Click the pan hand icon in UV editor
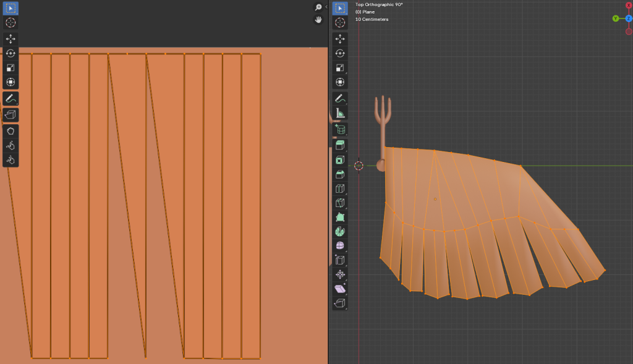This screenshot has width=633, height=364. pos(318,20)
